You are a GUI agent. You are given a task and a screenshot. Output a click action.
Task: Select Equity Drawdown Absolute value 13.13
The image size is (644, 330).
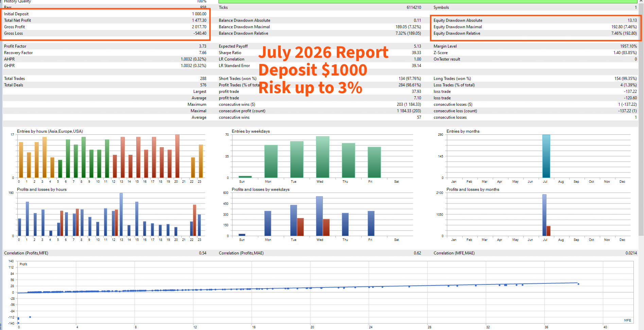(x=632, y=20)
